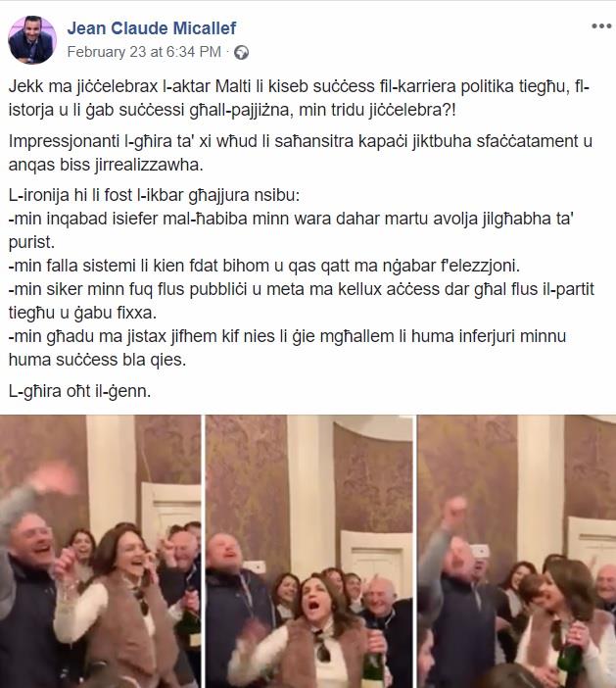Click the champagne bottle in the middle photo
Image resolution: width=616 pixels, height=688 pixels.
[372, 659]
